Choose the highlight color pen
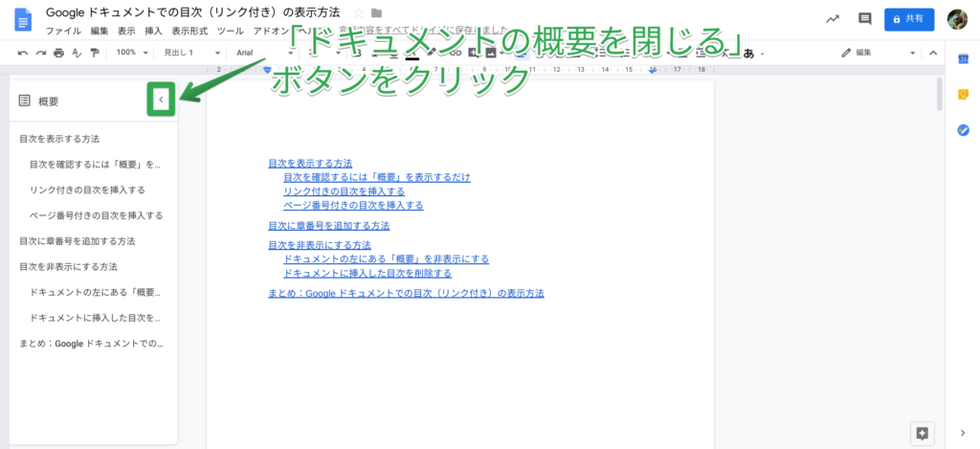Screen dimensions: 980x449 pyautogui.click(x=431, y=54)
